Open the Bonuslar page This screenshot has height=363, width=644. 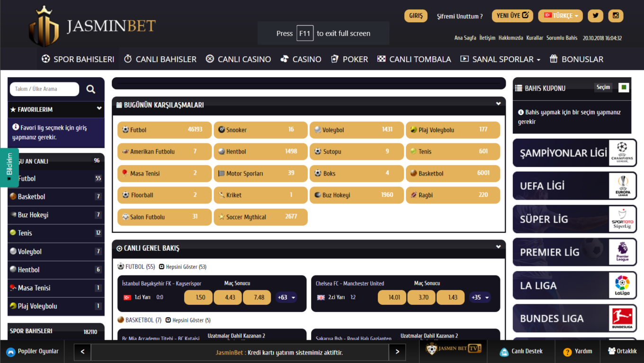pyautogui.click(x=576, y=59)
